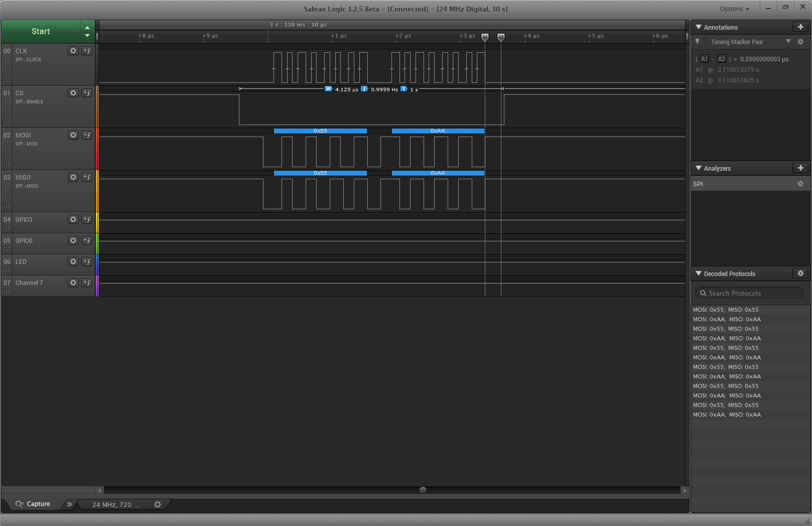Click the scroll left arrow
812x526 pixels.
pyautogui.click(x=100, y=490)
